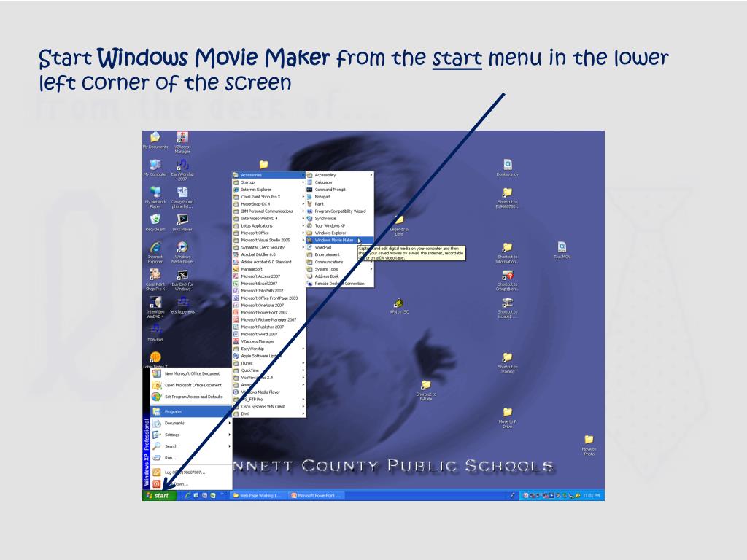Choose Run... from the start menu
Screen dimensions: 747x560
pyautogui.click(x=191, y=458)
